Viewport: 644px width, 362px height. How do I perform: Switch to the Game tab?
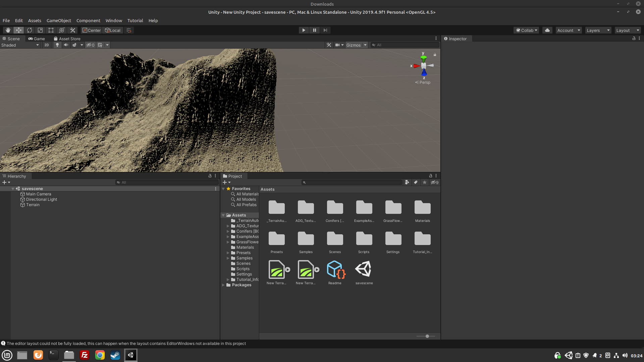pyautogui.click(x=37, y=39)
